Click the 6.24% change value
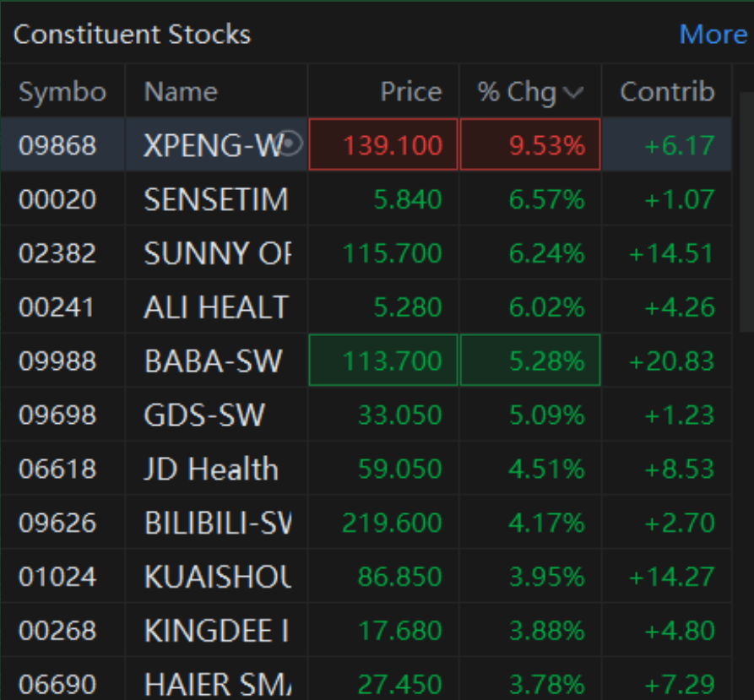The height and width of the screenshot is (700, 754). pos(547,252)
